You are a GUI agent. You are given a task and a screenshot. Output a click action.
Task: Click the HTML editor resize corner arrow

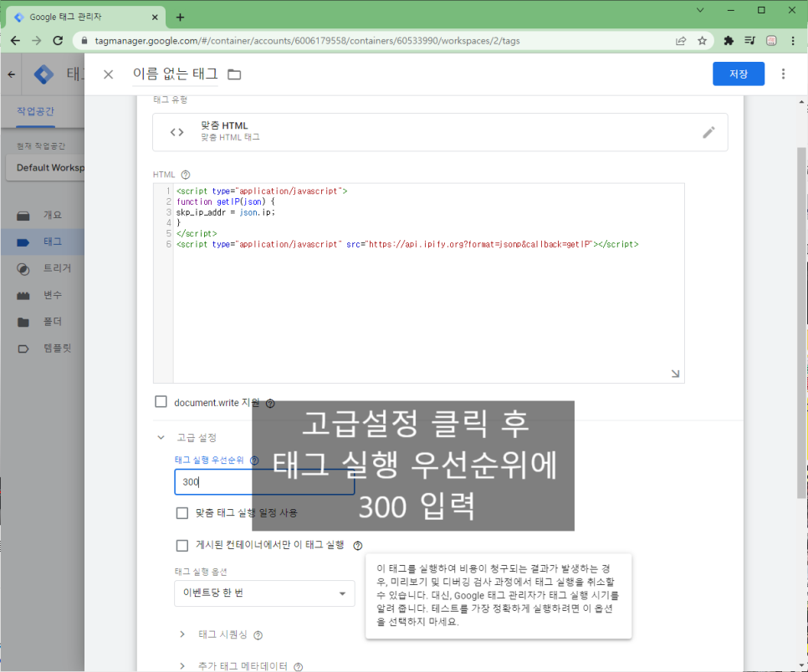(x=675, y=374)
